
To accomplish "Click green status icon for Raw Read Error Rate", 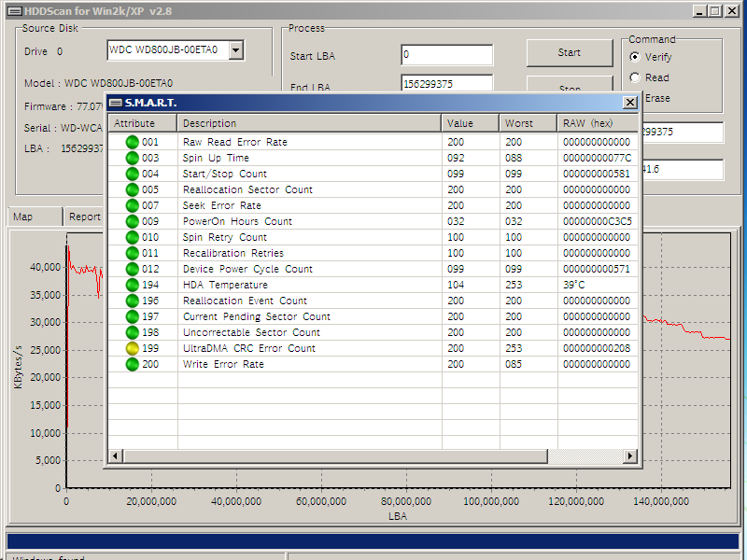I will (x=133, y=142).
